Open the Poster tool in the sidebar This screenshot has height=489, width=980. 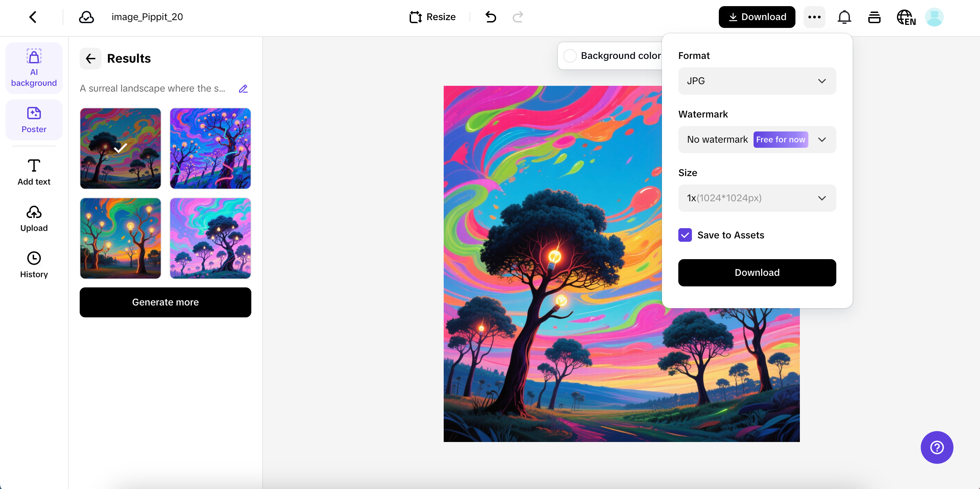pos(34,120)
